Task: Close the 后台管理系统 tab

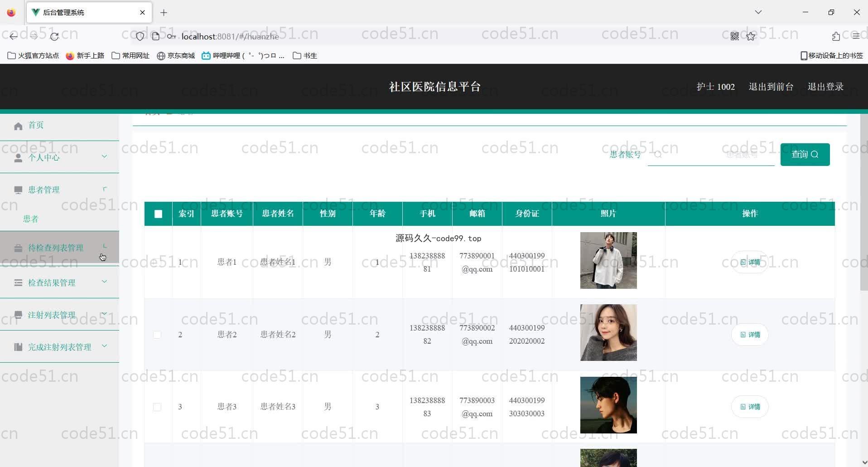Action: (142, 12)
